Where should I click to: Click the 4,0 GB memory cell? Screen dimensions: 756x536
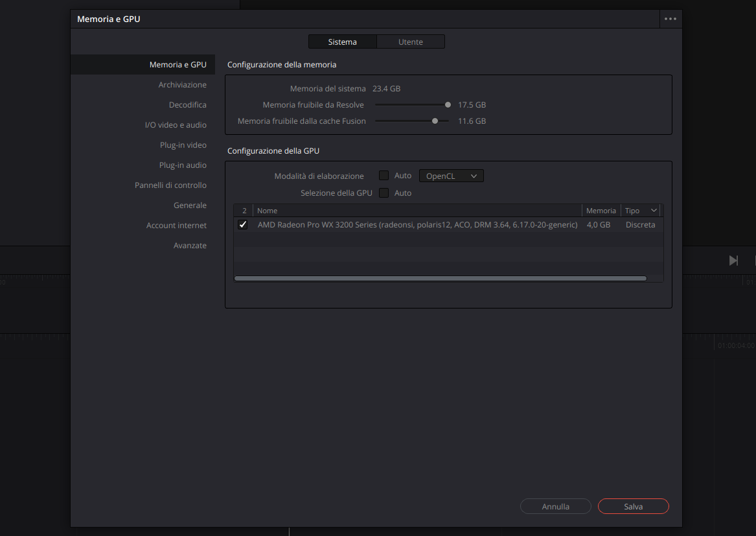(x=599, y=224)
